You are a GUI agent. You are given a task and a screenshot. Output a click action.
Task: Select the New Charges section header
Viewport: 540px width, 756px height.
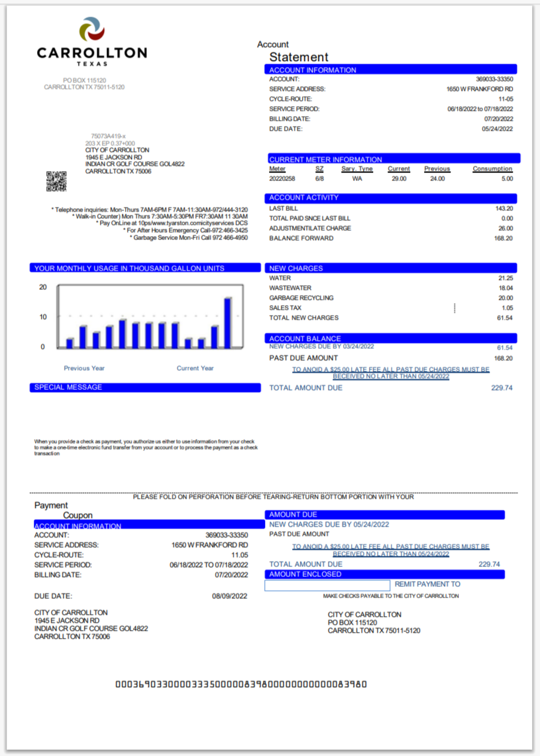[x=391, y=269]
